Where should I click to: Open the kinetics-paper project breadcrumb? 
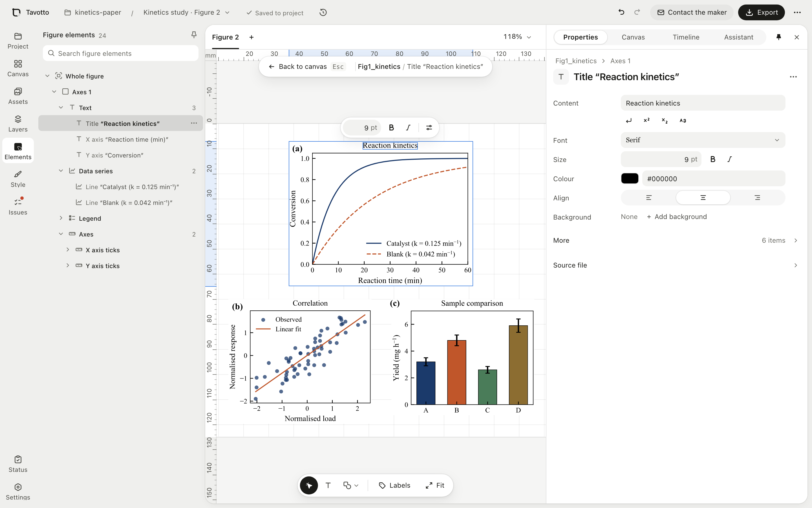pos(92,12)
